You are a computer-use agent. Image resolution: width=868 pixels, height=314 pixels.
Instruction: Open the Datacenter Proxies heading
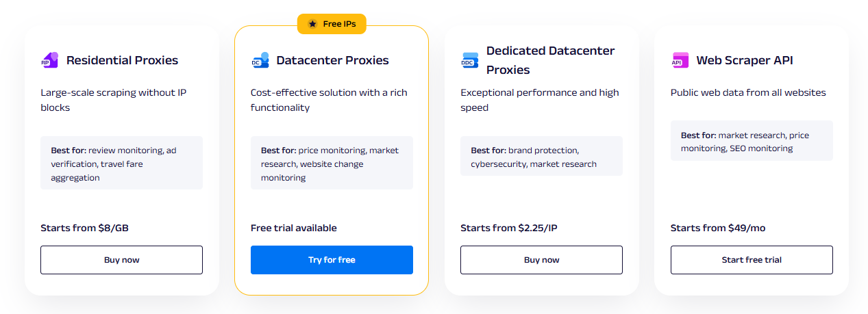coord(332,60)
